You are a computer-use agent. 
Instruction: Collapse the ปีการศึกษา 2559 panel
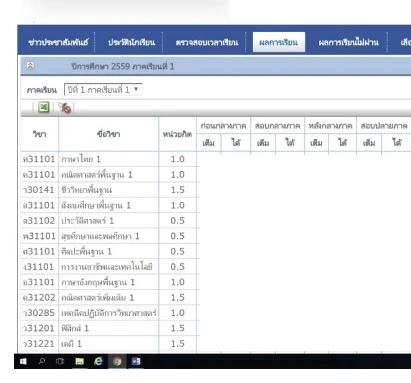click(x=30, y=66)
